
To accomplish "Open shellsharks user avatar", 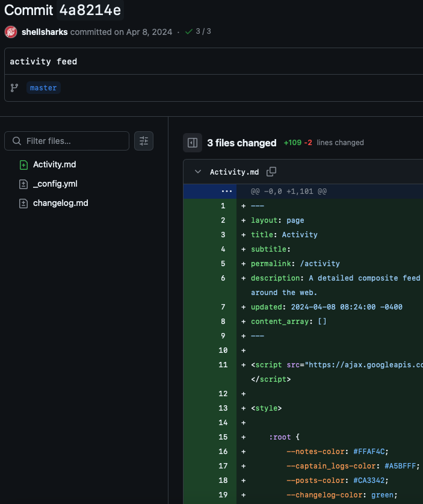I will [x=11, y=32].
